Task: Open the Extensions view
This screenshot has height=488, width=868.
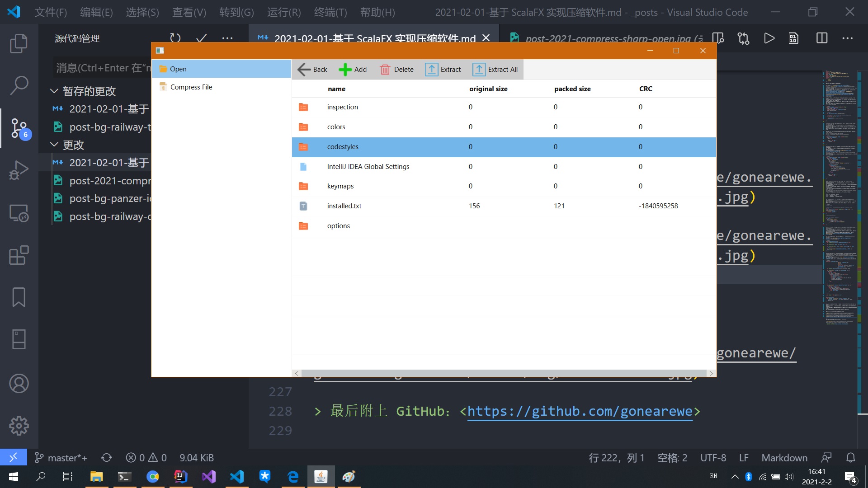Action: (x=19, y=255)
